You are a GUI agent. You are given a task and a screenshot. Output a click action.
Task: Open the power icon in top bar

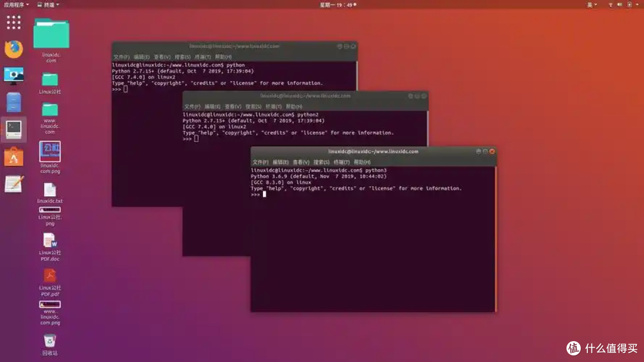click(x=629, y=5)
